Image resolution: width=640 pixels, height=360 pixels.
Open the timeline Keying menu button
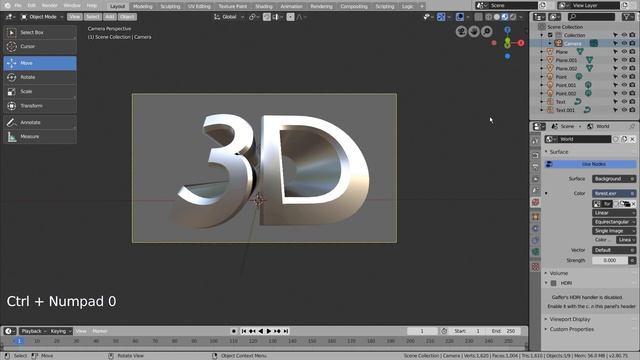click(61, 331)
